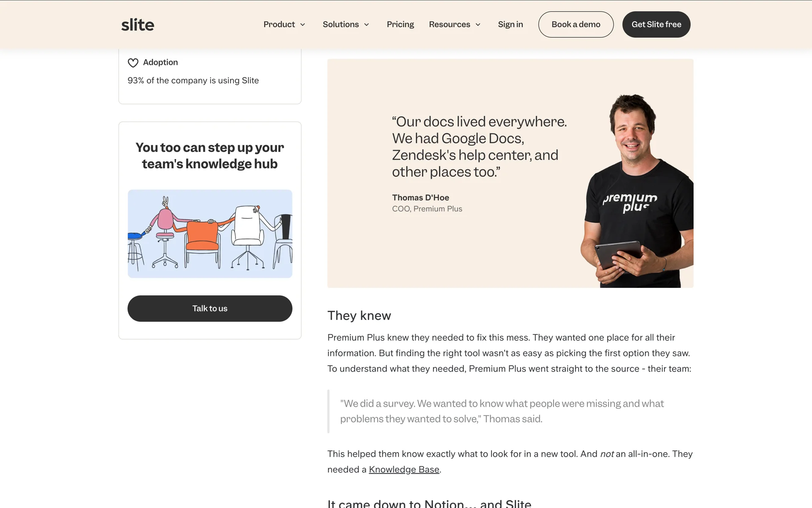Click the Book a demo button
Image resolution: width=812 pixels, height=508 pixels.
pos(576,25)
